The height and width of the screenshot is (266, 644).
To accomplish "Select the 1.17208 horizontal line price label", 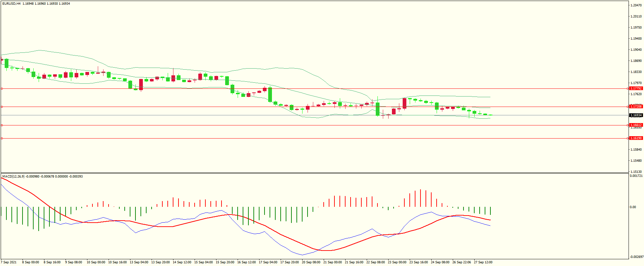I will coord(636,107).
